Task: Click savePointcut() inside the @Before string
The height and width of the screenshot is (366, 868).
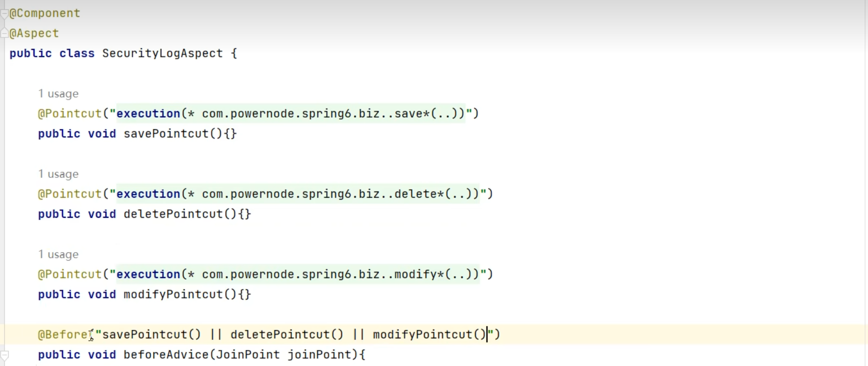Action: [151, 335]
